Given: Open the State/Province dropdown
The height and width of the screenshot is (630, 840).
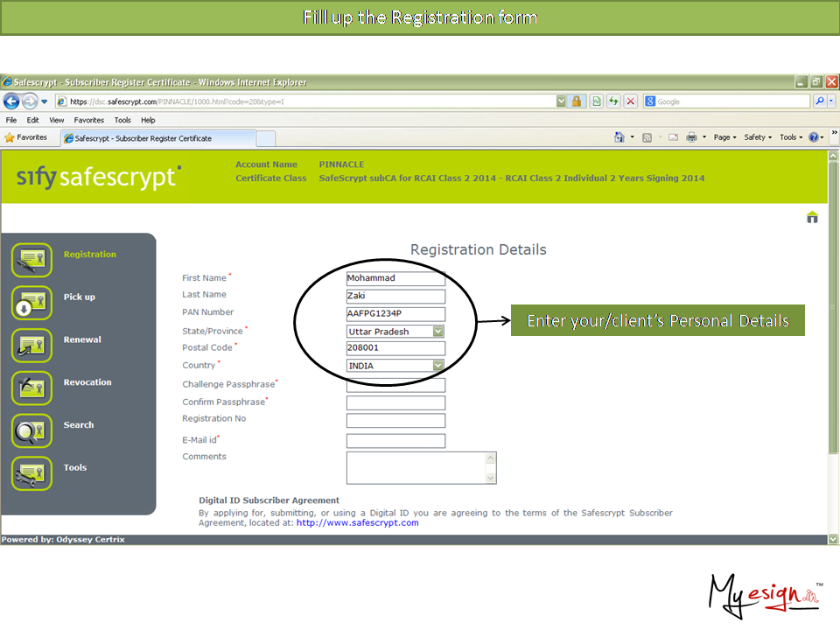Looking at the screenshot, I should pyautogui.click(x=438, y=332).
